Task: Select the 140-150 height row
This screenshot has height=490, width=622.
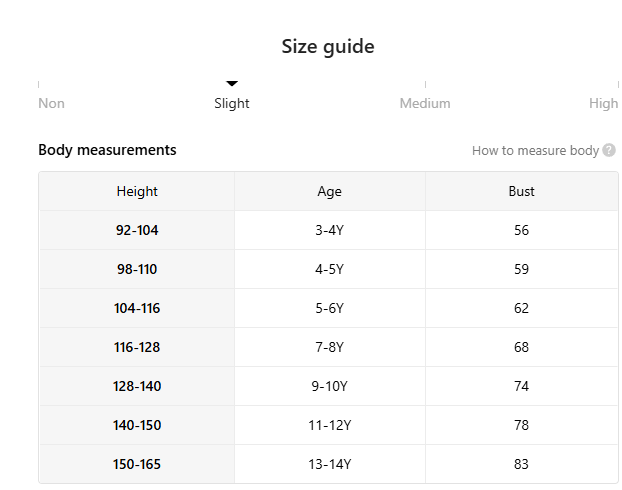Action: click(x=328, y=425)
